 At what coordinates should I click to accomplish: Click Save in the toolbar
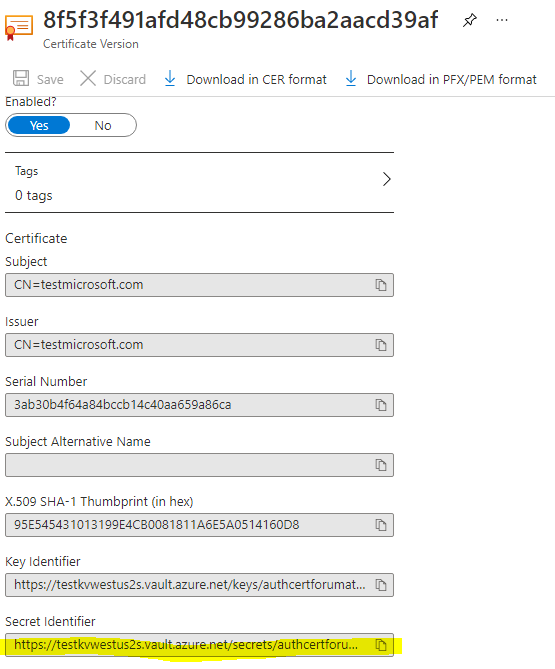click(x=38, y=79)
